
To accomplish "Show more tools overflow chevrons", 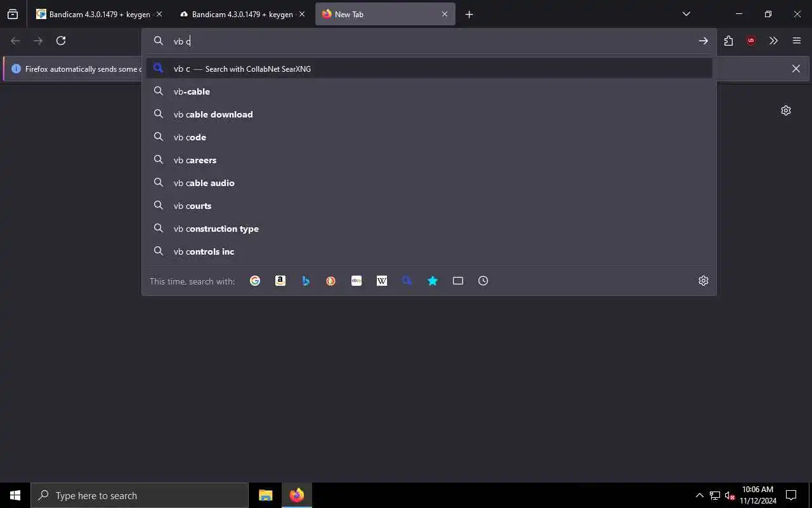I will (x=773, y=41).
